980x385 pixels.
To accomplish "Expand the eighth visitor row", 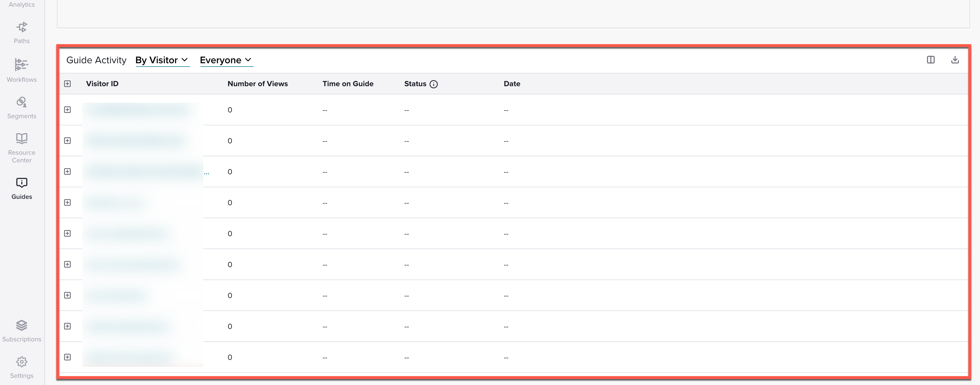I will point(67,326).
